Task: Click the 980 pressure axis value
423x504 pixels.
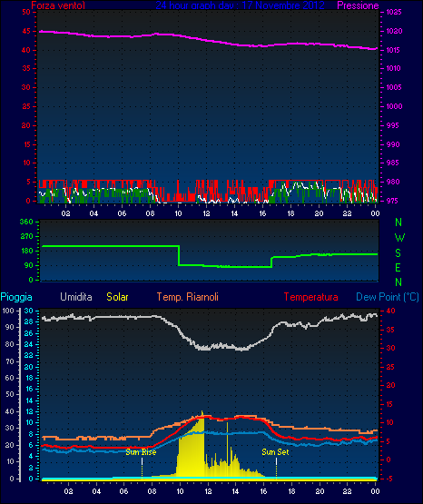Action: point(392,182)
